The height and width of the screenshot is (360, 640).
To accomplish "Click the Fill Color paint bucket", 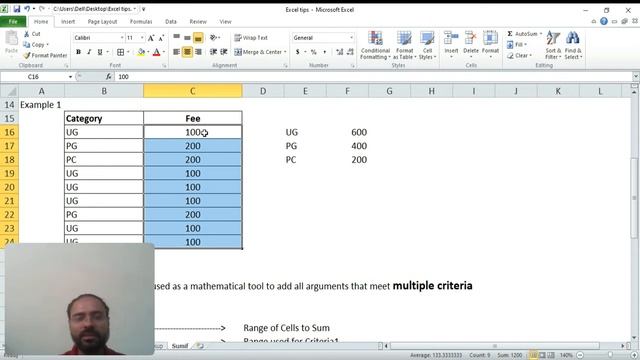I will (x=141, y=52).
